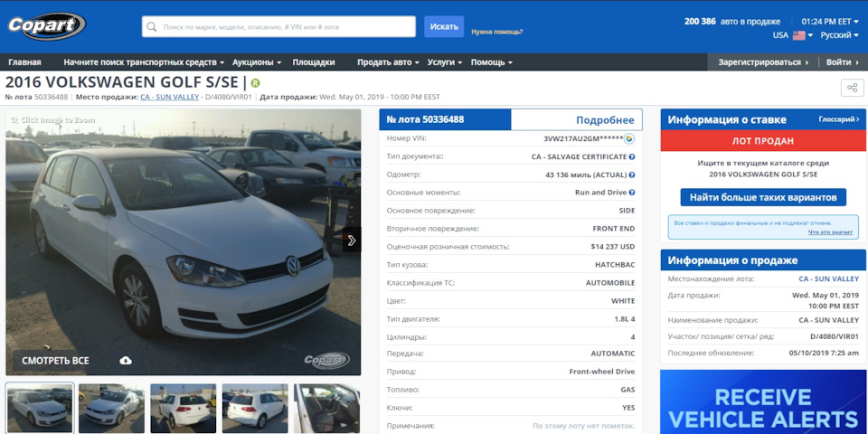Expand the Помощь menu
Viewport: 868px width, 434px height.
pyautogui.click(x=492, y=62)
